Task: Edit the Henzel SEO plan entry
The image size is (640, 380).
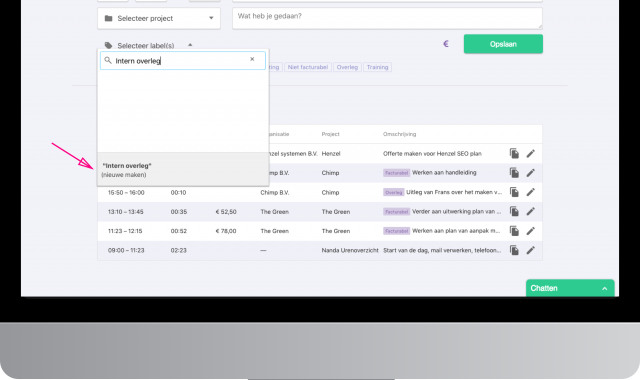Action: [x=530, y=153]
